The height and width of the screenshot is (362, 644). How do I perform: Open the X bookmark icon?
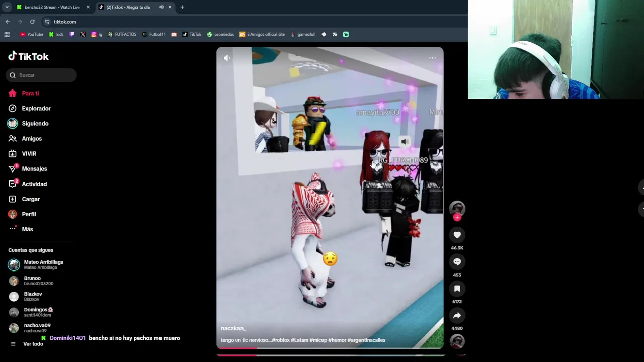coord(83,34)
